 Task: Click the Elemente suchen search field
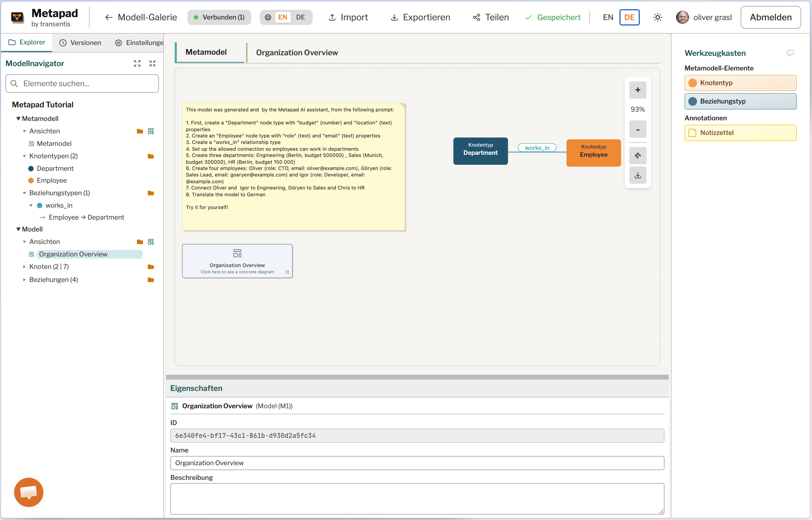[82, 84]
